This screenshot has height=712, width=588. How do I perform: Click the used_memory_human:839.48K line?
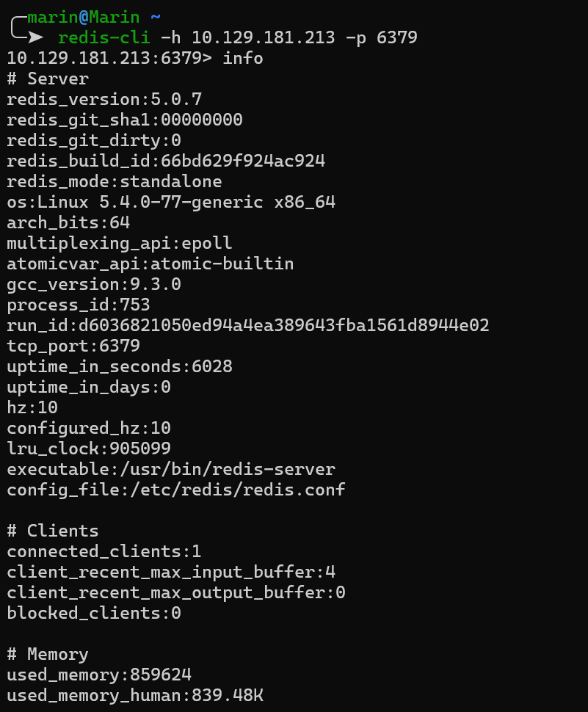pos(135,694)
